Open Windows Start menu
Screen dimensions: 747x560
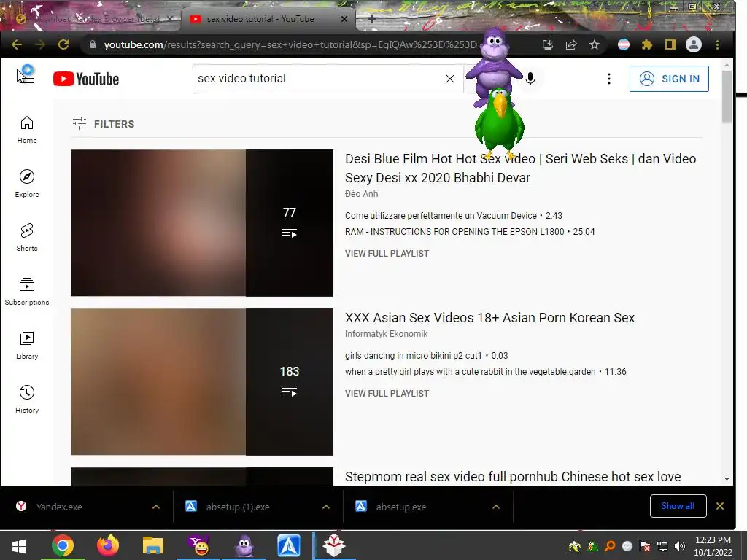coord(19,545)
